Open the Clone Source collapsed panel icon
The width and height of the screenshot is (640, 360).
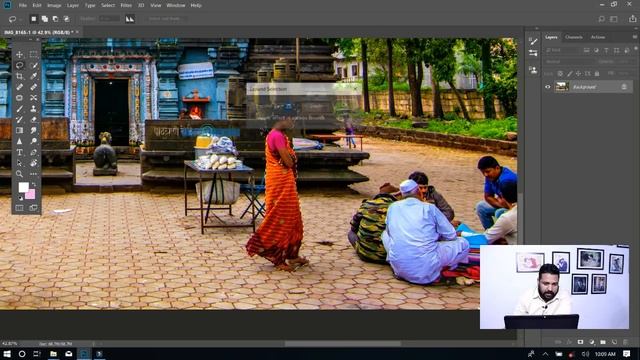point(533,70)
